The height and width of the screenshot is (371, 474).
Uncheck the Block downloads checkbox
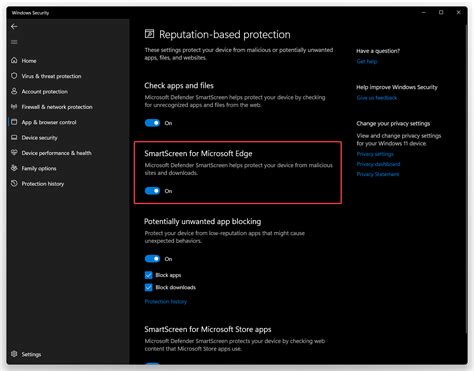(149, 287)
